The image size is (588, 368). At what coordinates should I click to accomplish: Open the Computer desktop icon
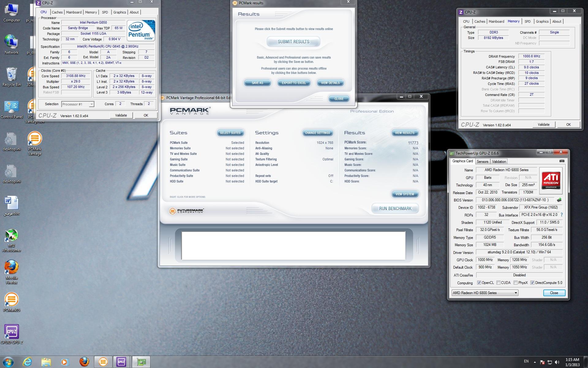click(x=12, y=13)
